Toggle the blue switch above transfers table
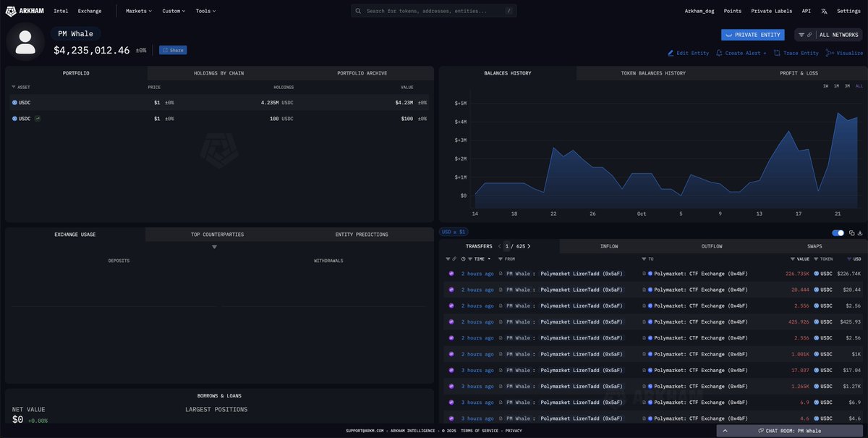The width and height of the screenshot is (868, 438). tap(838, 232)
